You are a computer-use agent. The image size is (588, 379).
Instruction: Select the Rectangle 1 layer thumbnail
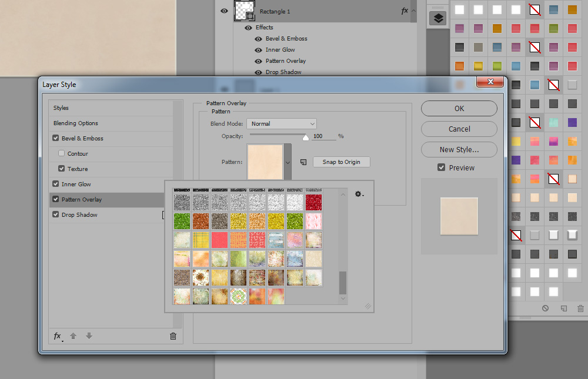(245, 11)
